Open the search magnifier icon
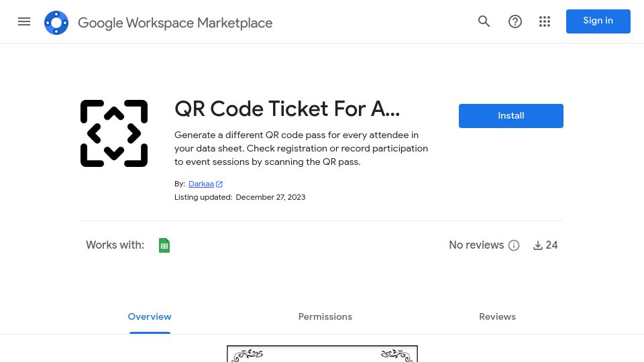This screenshot has height=362, width=644. tap(484, 21)
